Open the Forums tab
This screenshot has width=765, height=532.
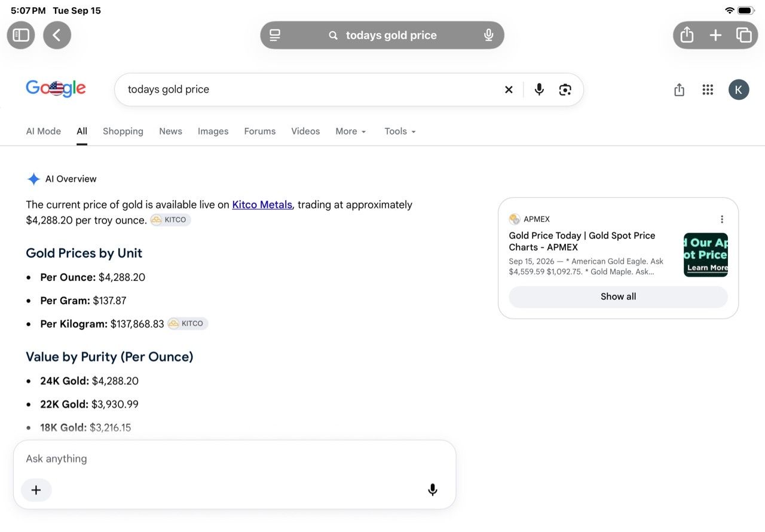(260, 132)
